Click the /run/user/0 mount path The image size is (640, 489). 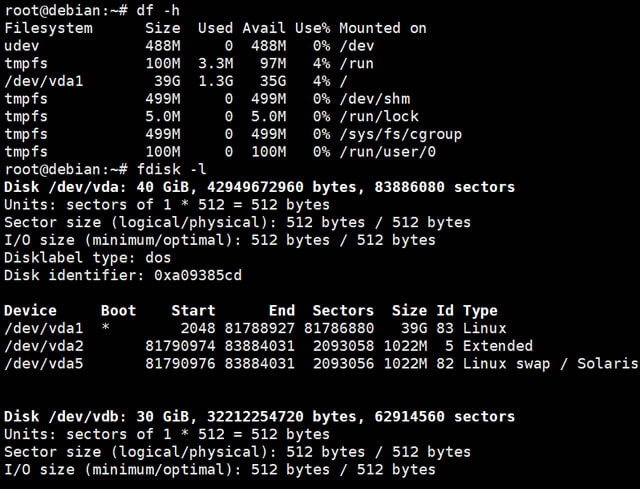(388, 152)
